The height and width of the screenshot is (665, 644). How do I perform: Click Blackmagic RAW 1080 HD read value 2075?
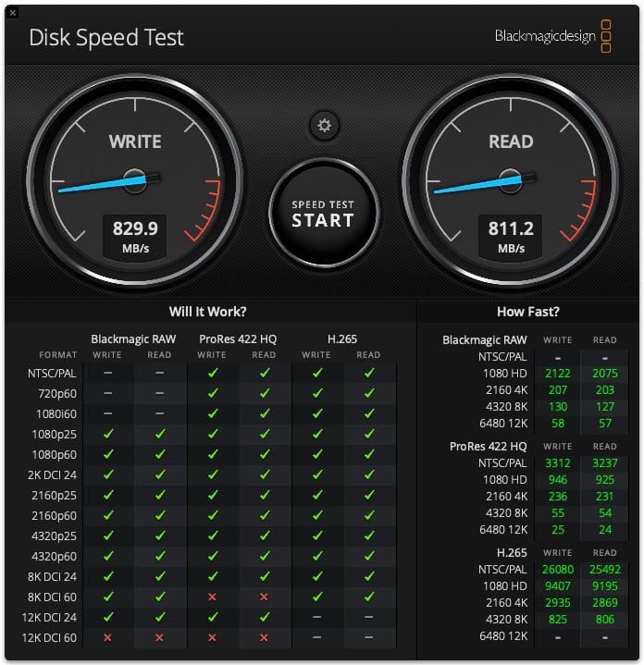[605, 374]
